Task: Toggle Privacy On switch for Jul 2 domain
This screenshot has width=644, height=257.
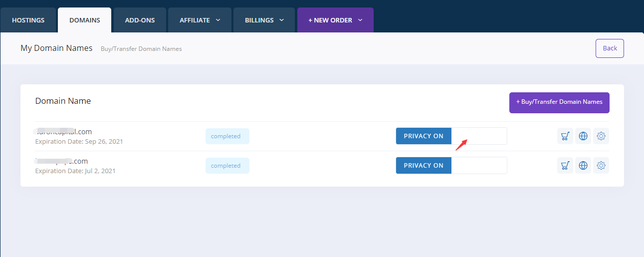Action: click(451, 166)
